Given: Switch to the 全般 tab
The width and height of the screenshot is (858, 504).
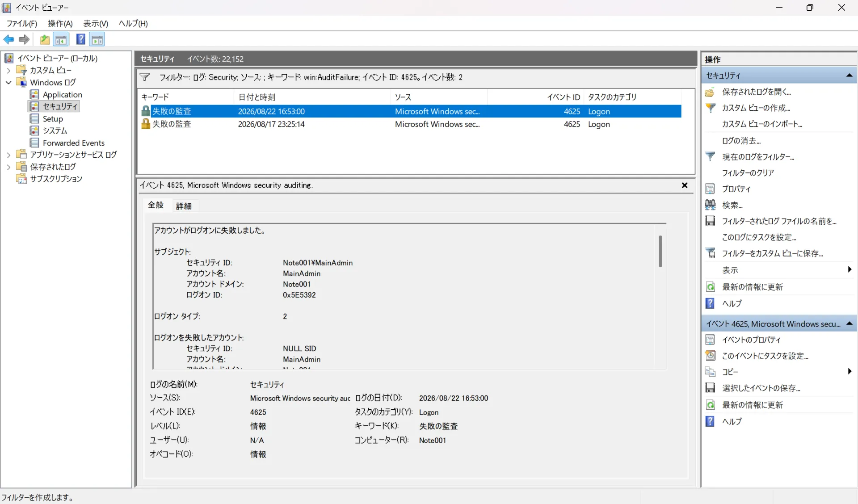Looking at the screenshot, I should coord(156,205).
